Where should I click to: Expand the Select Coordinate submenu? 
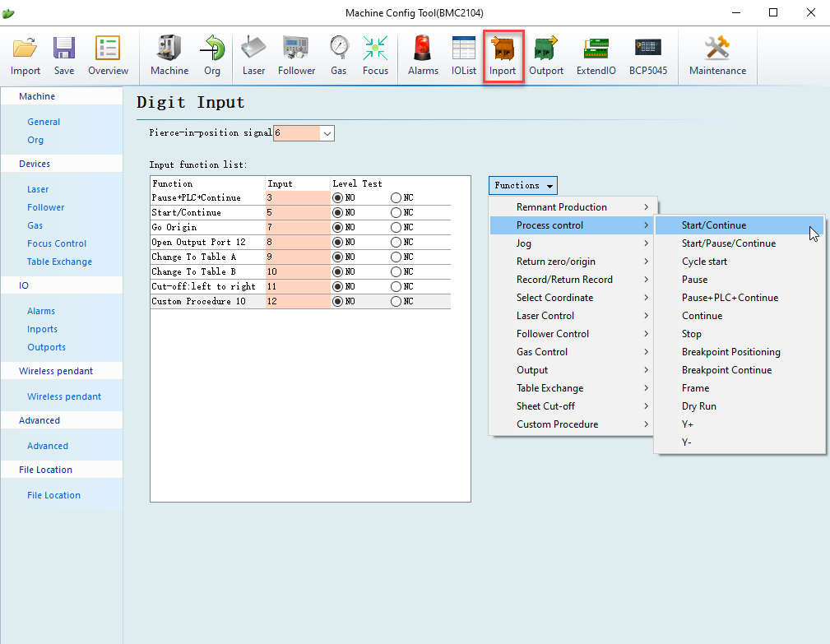point(573,298)
